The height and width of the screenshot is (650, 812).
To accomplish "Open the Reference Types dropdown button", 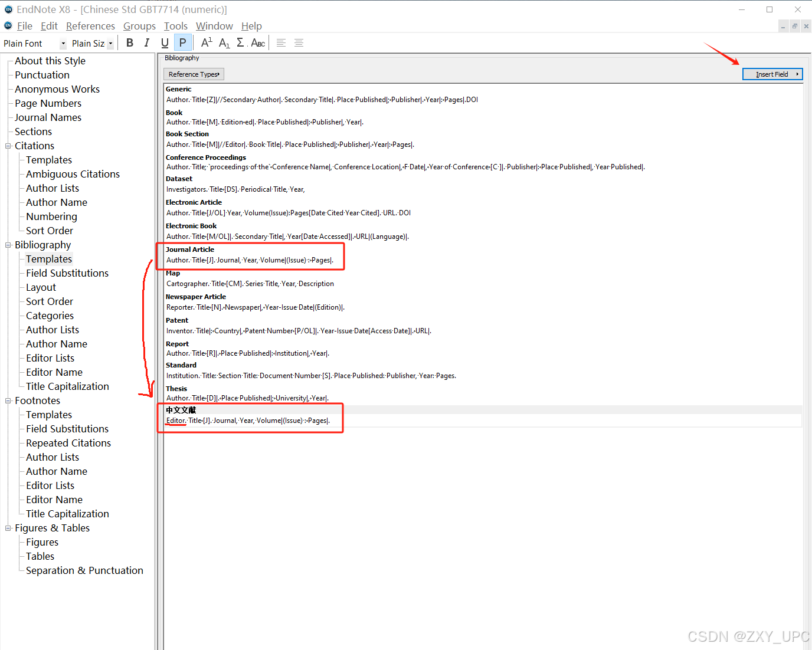I will point(194,74).
